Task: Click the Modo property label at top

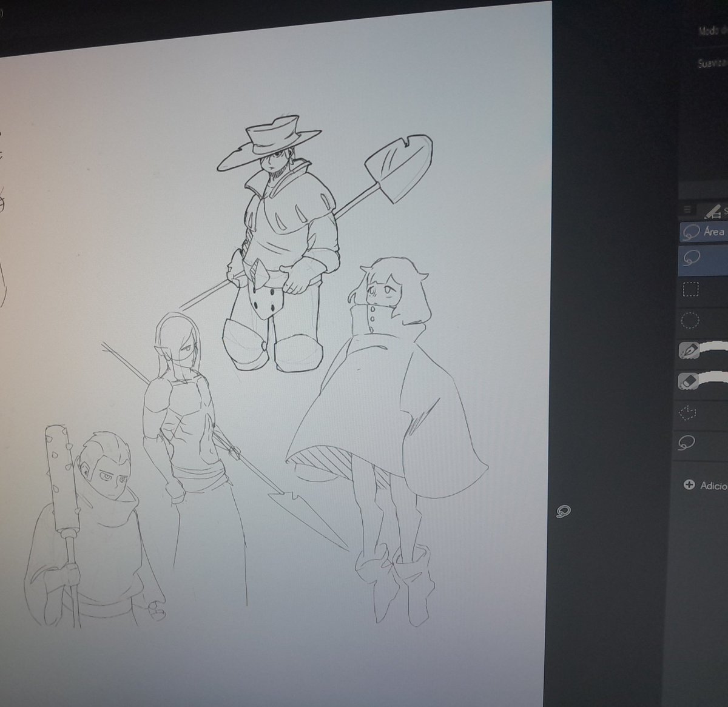Action: [x=712, y=30]
